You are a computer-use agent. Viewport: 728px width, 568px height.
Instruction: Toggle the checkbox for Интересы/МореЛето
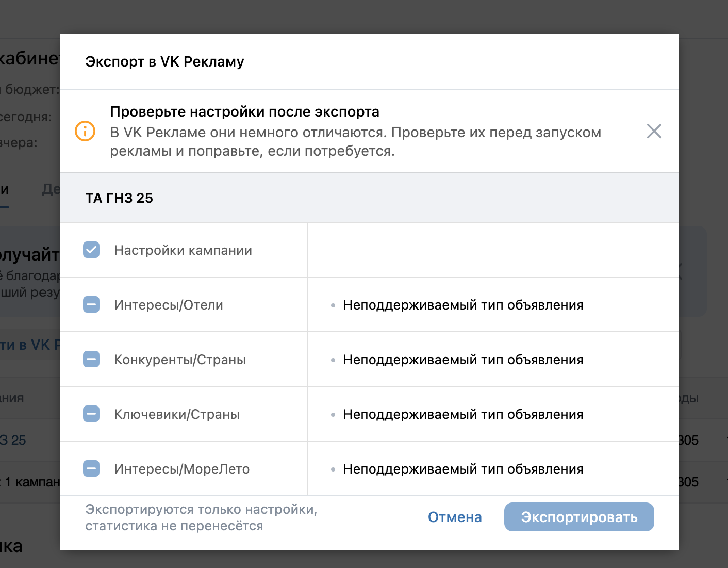click(91, 469)
